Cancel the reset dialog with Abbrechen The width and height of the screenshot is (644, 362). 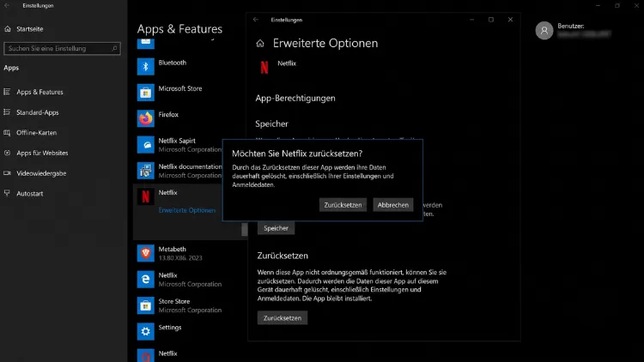tap(393, 205)
